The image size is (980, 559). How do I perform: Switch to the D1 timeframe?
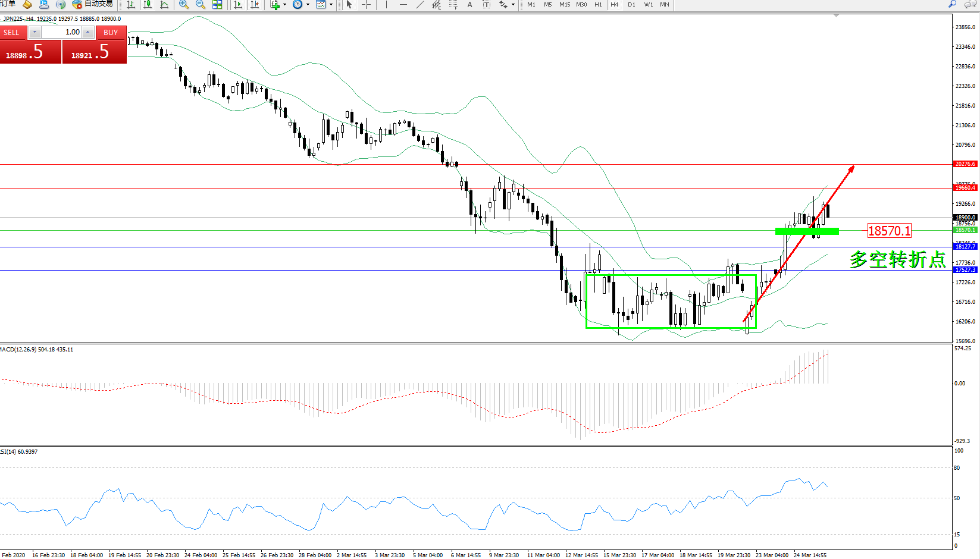631,5
